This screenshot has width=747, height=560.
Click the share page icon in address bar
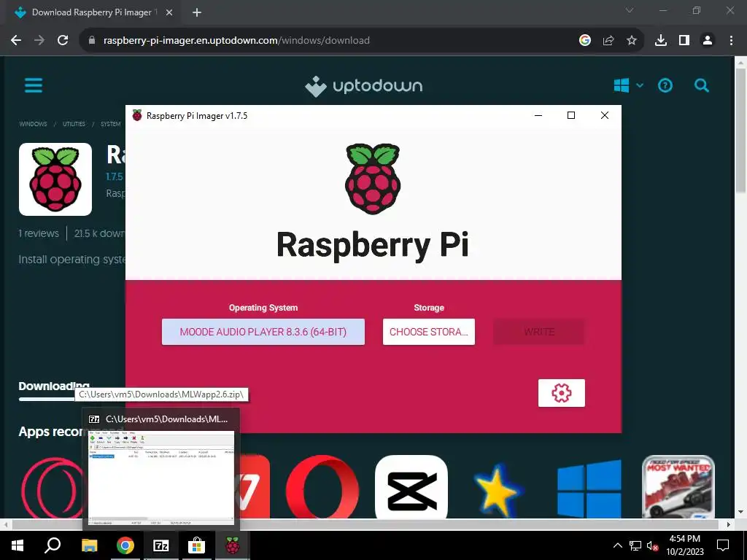[608, 41]
